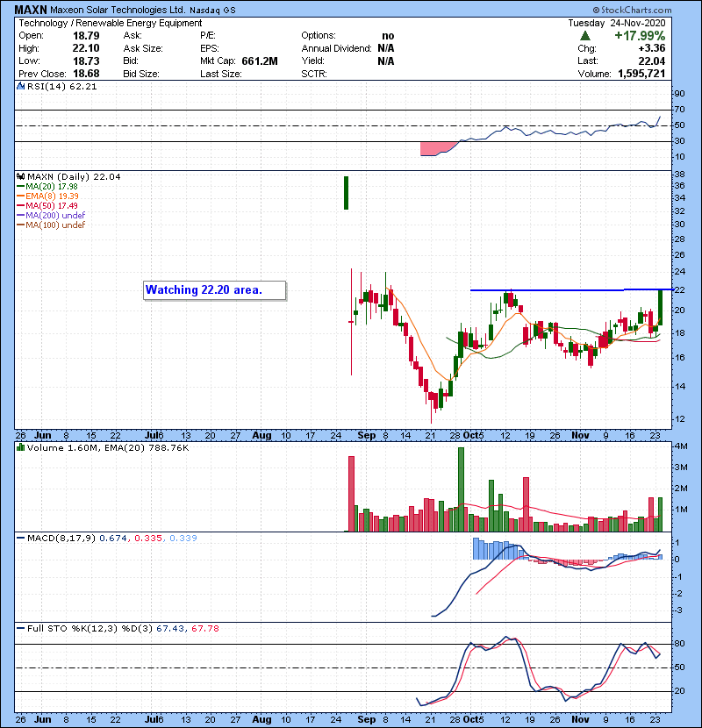The width and height of the screenshot is (702, 728).
Task: Click the '4M' volume scale label
Action: [x=681, y=446]
